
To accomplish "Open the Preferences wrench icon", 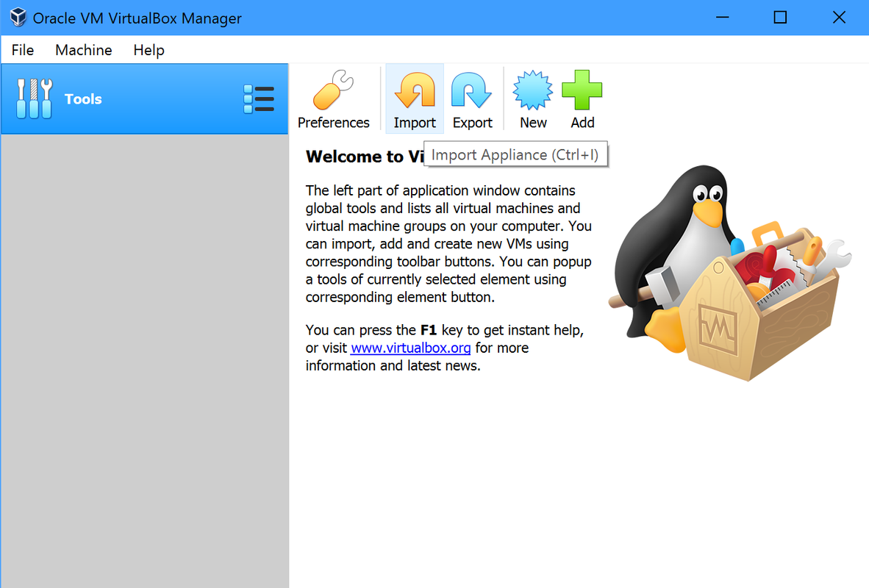I will (x=333, y=90).
